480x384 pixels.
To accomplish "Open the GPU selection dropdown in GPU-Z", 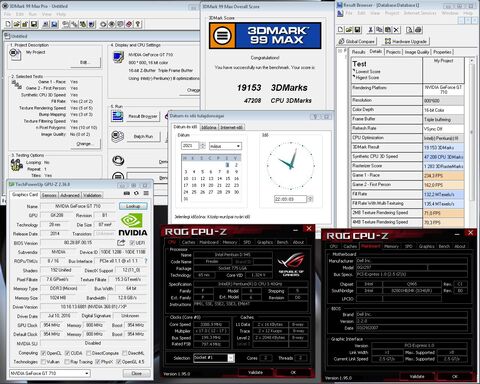I will (x=50, y=373).
